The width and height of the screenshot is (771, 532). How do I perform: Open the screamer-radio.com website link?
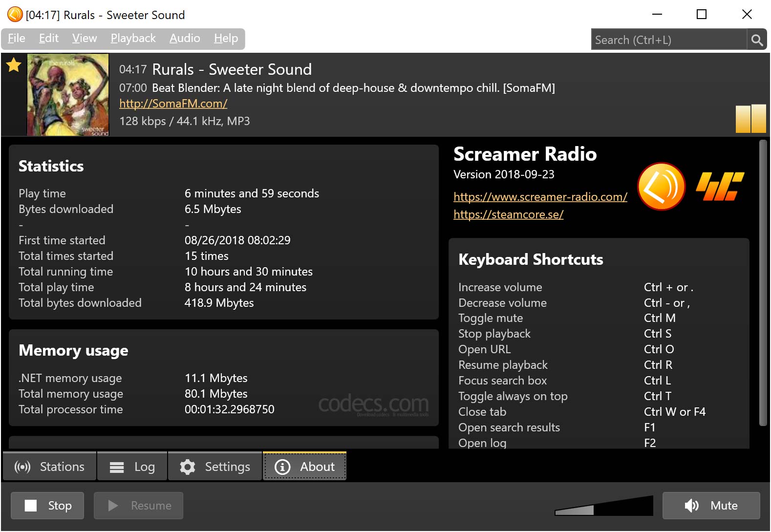tap(540, 197)
